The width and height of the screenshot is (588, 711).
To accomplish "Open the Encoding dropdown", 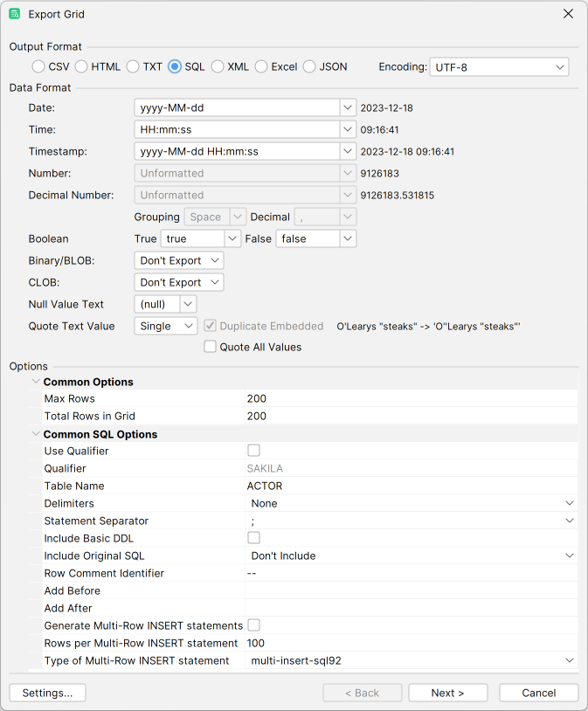I will 559,66.
